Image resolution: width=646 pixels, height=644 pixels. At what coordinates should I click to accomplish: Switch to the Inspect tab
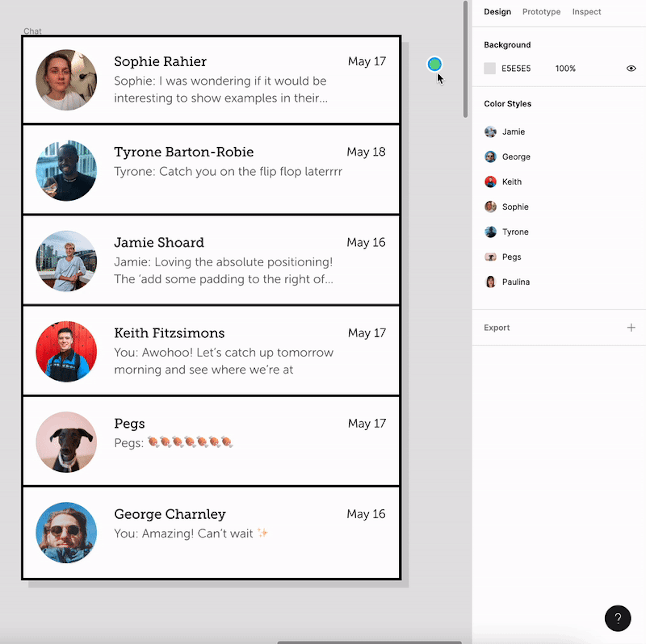tap(586, 12)
